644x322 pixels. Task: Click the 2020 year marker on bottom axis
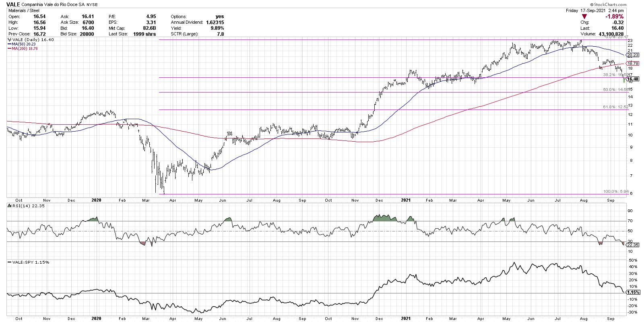tap(97, 318)
